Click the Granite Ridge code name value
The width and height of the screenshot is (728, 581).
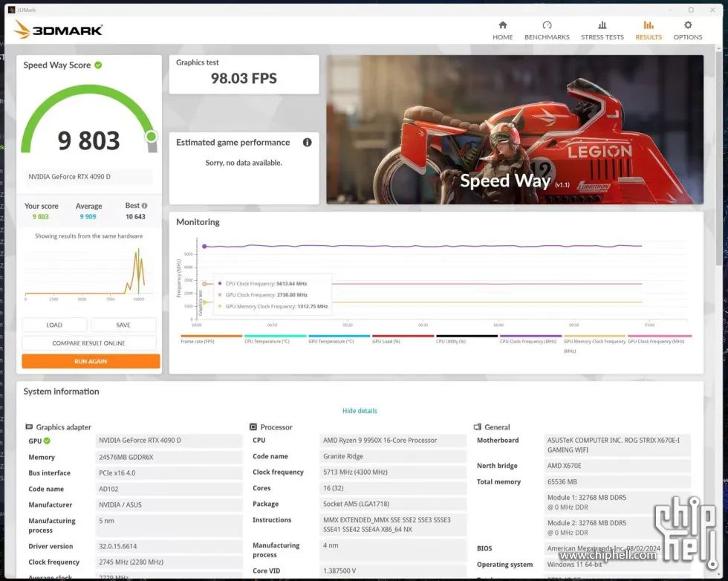393,456
